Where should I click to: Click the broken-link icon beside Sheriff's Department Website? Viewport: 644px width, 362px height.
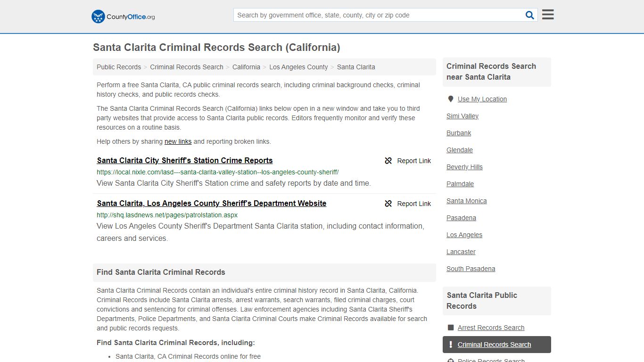(x=388, y=204)
